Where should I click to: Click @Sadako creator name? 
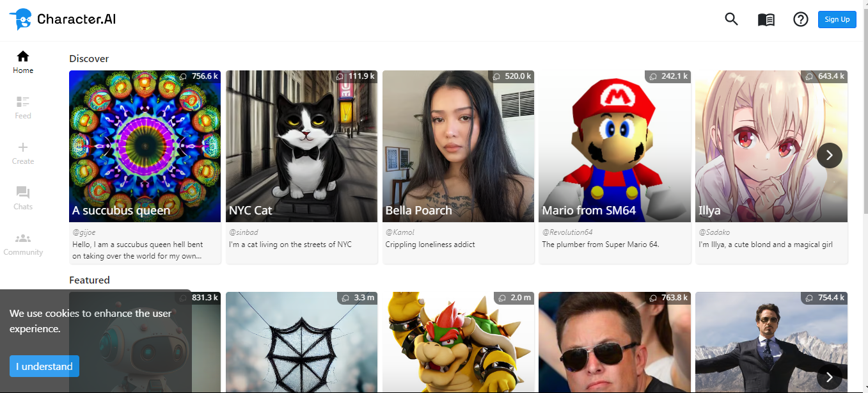714,232
